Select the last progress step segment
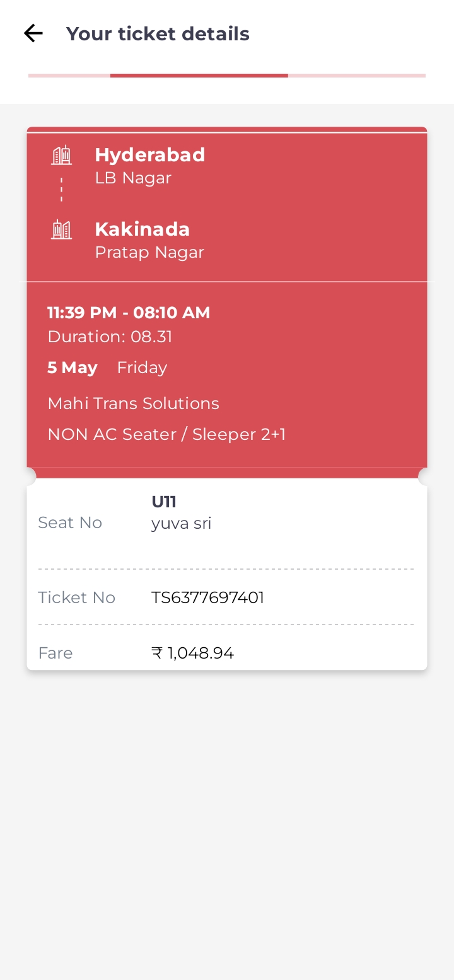This screenshot has height=980, width=454. pos(357,76)
